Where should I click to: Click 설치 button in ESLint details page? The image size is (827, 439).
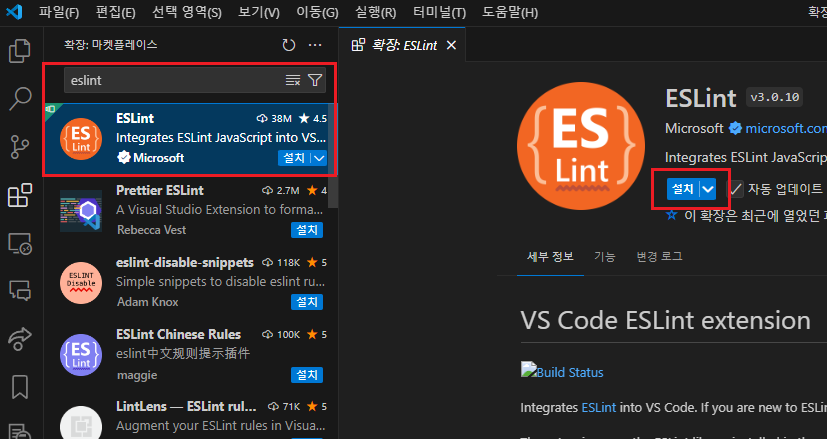pos(683,189)
